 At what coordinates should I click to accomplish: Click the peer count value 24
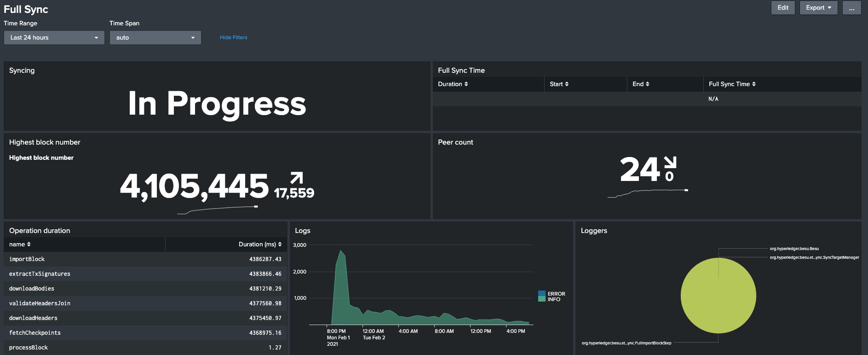pos(640,169)
